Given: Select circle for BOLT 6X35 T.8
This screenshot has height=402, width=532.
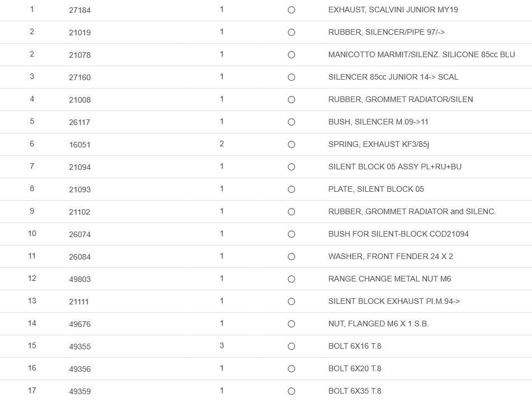Looking at the screenshot, I should pos(291,391).
